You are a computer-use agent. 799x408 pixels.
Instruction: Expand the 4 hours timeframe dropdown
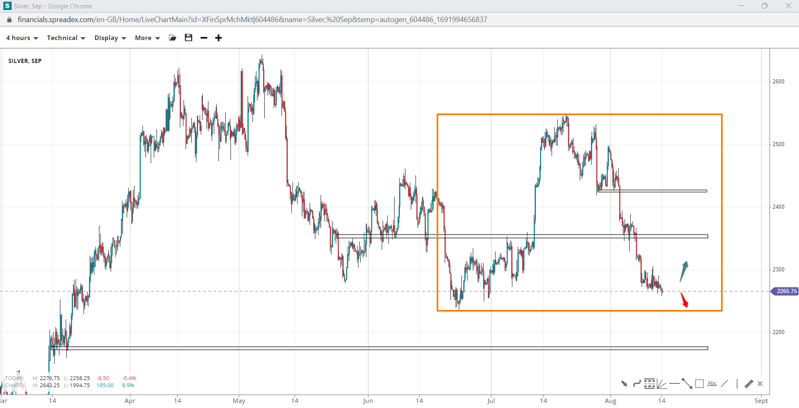(22, 38)
